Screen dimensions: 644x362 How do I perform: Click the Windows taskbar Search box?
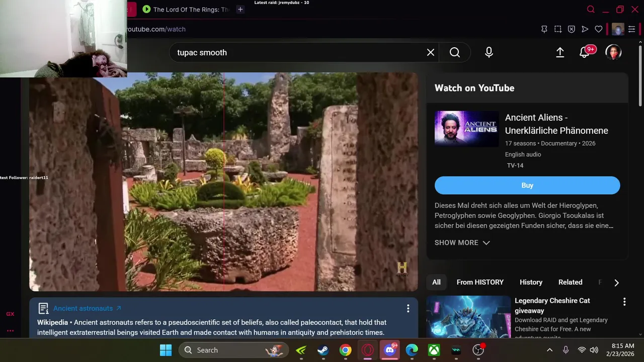pyautogui.click(x=234, y=350)
